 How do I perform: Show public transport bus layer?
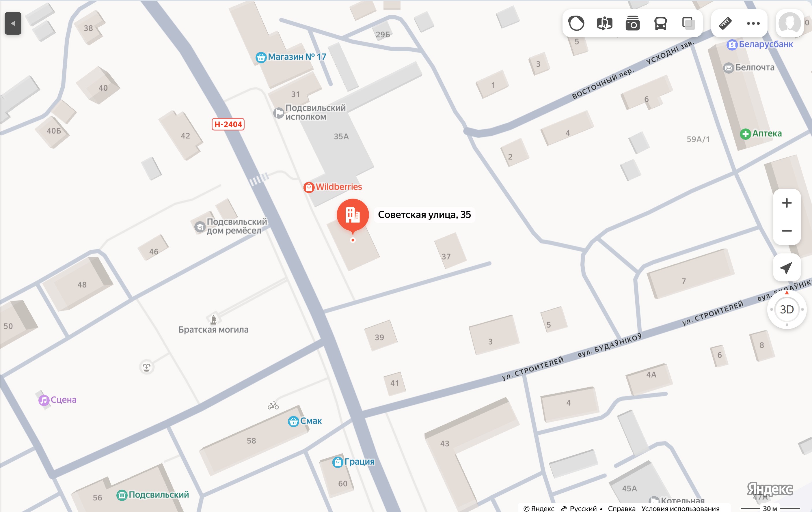tap(660, 23)
